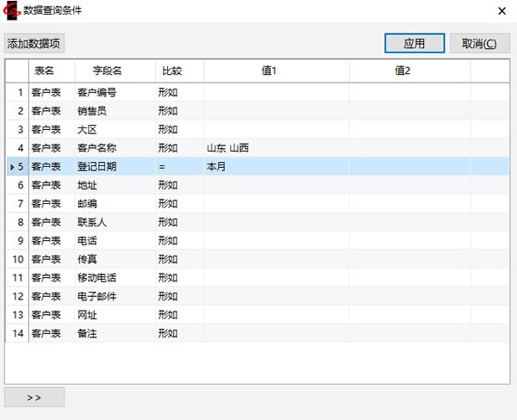Close the 数据查询条件 dialog window
The width and height of the screenshot is (517, 420).
501,10
